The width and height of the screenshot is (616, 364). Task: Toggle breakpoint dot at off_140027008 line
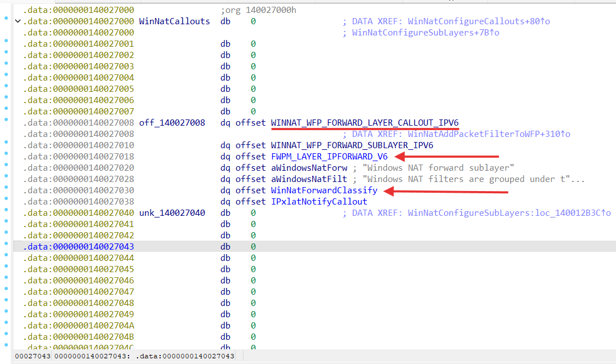[5, 120]
